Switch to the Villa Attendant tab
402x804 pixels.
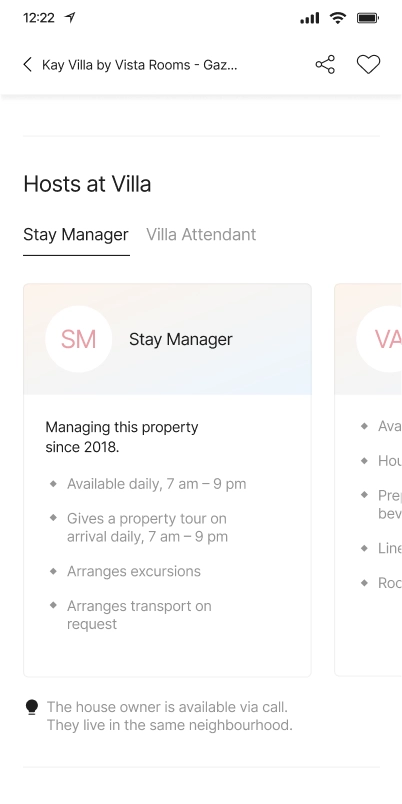(201, 234)
